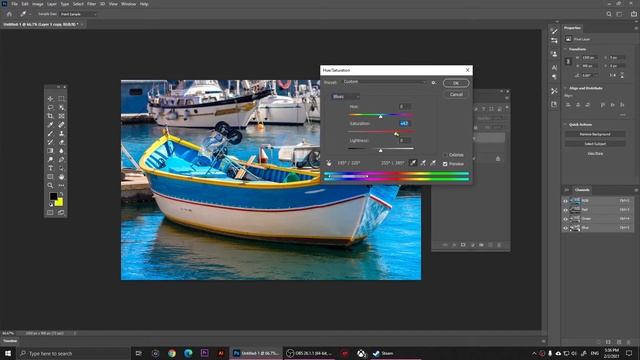The width and height of the screenshot is (640, 360).
Task: Click the yellow background color swatch
Action: [x=59, y=202]
